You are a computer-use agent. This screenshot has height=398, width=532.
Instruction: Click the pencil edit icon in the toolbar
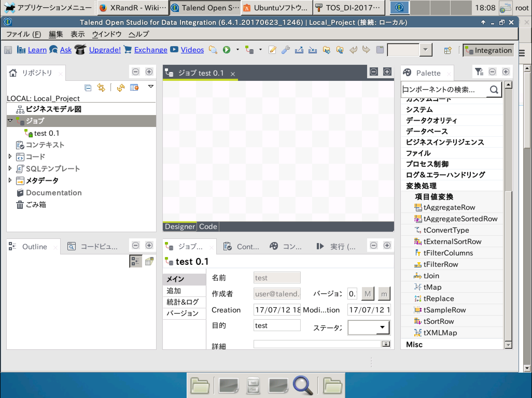point(272,49)
